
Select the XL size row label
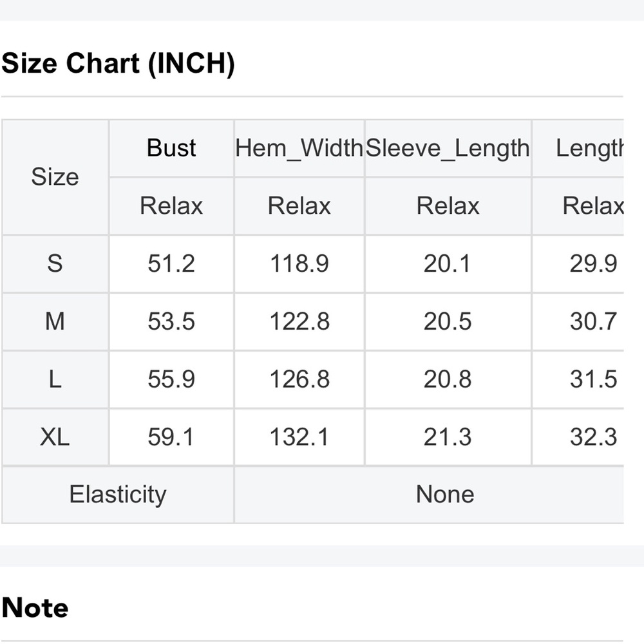coord(55,437)
